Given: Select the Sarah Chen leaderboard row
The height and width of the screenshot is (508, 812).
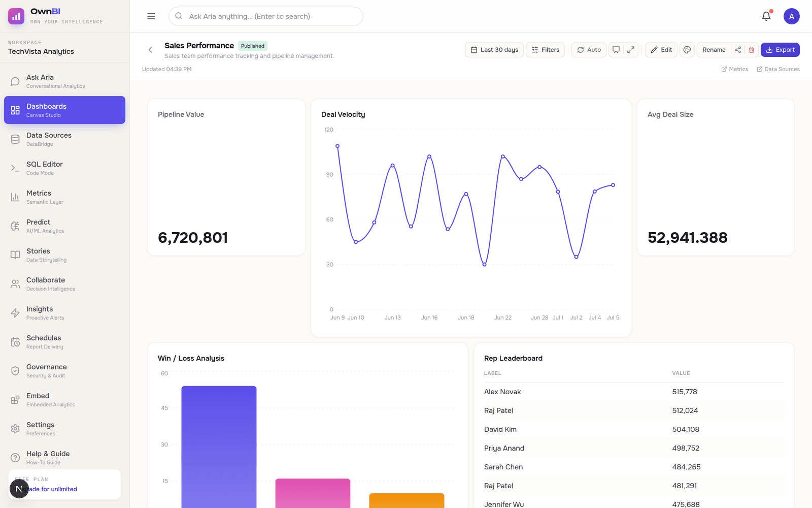Looking at the screenshot, I should point(634,467).
